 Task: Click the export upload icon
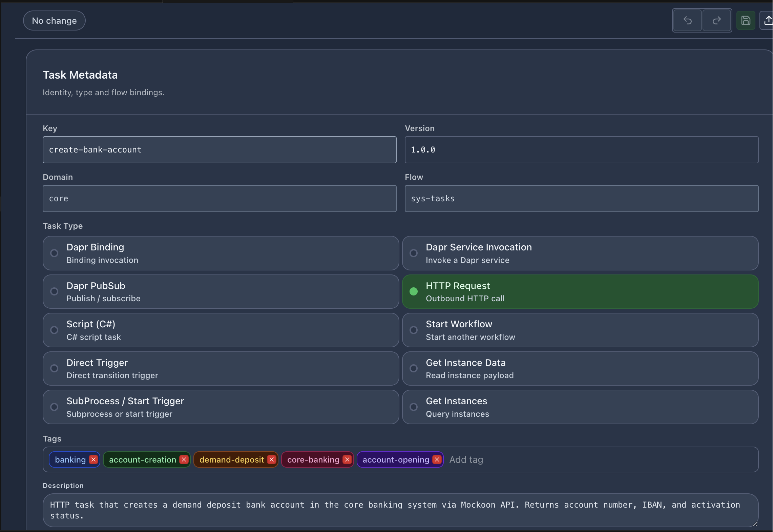[768, 21]
